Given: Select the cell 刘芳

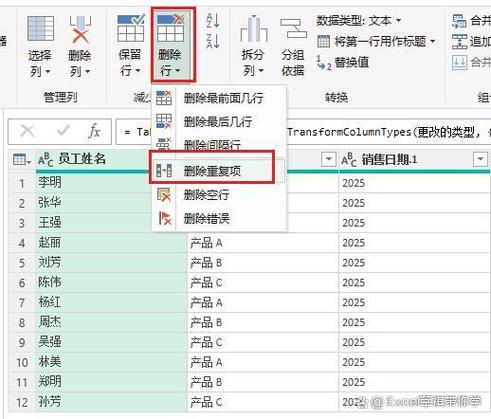Looking at the screenshot, I should coord(50,262).
